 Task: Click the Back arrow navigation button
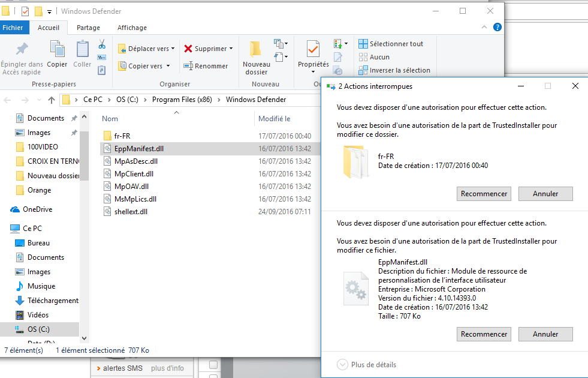pos(8,100)
